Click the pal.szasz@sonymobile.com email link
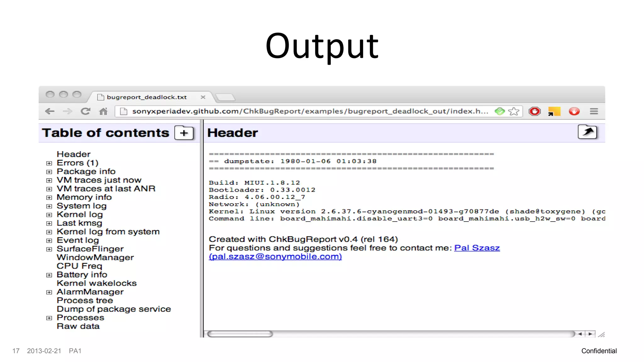 coord(275,256)
